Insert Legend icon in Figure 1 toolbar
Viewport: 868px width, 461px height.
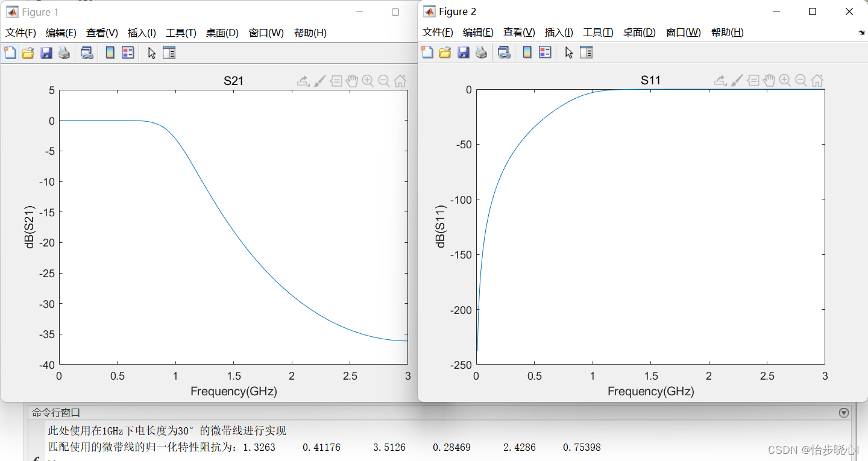click(128, 53)
